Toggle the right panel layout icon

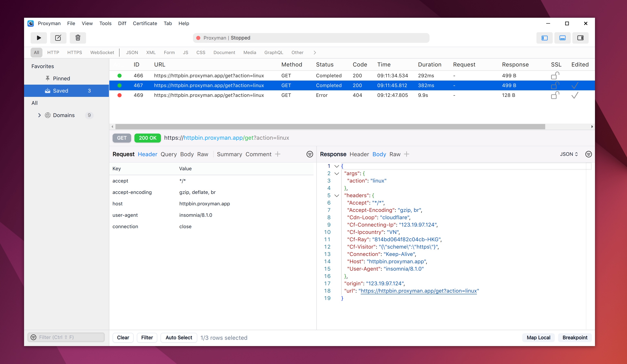(580, 38)
